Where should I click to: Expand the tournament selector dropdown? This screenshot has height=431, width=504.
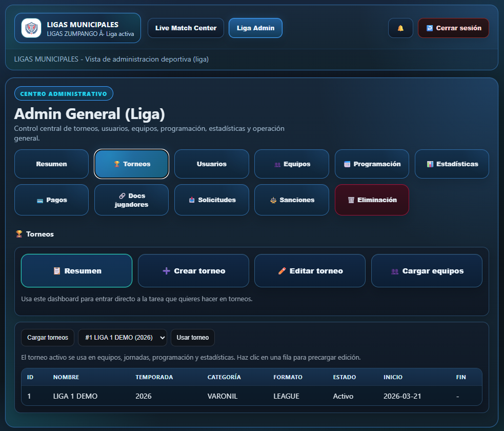tap(123, 338)
